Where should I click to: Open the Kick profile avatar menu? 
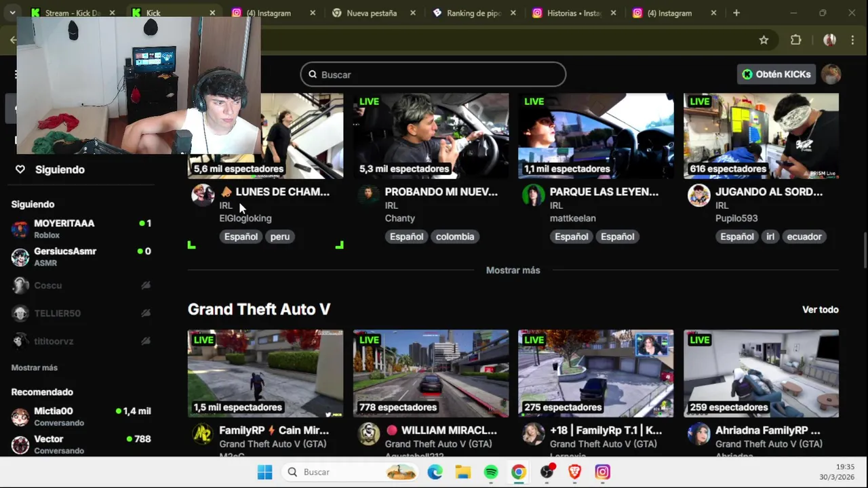point(831,75)
